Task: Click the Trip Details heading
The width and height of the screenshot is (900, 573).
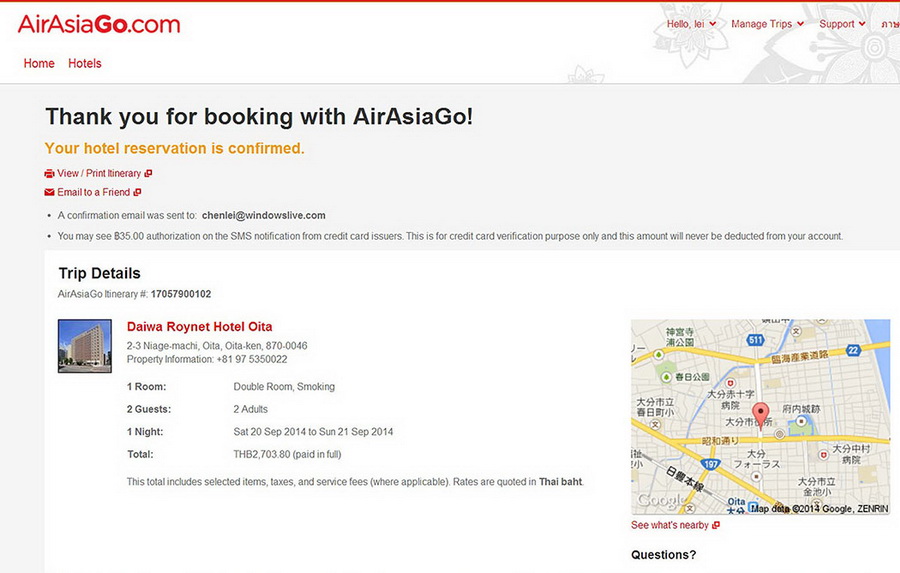Action: [x=99, y=273]
